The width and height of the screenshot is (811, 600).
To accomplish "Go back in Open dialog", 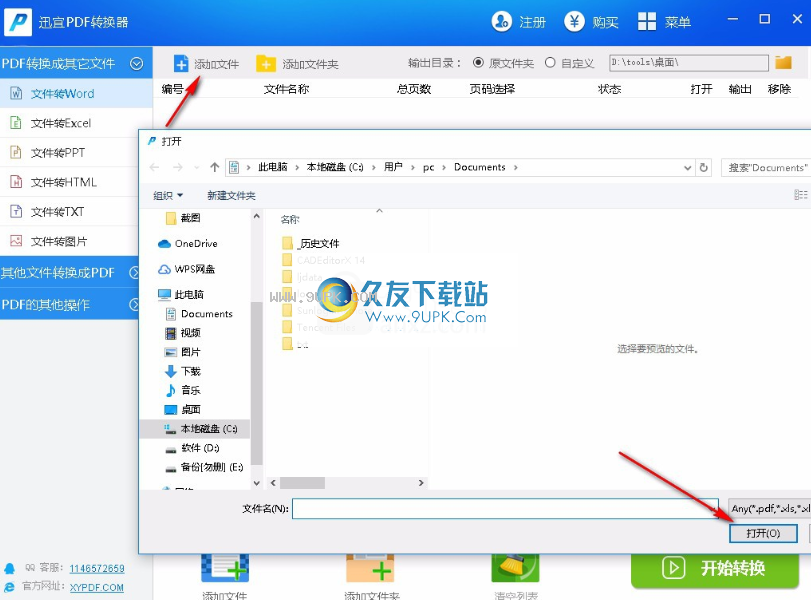I will [x=154, y=167].
